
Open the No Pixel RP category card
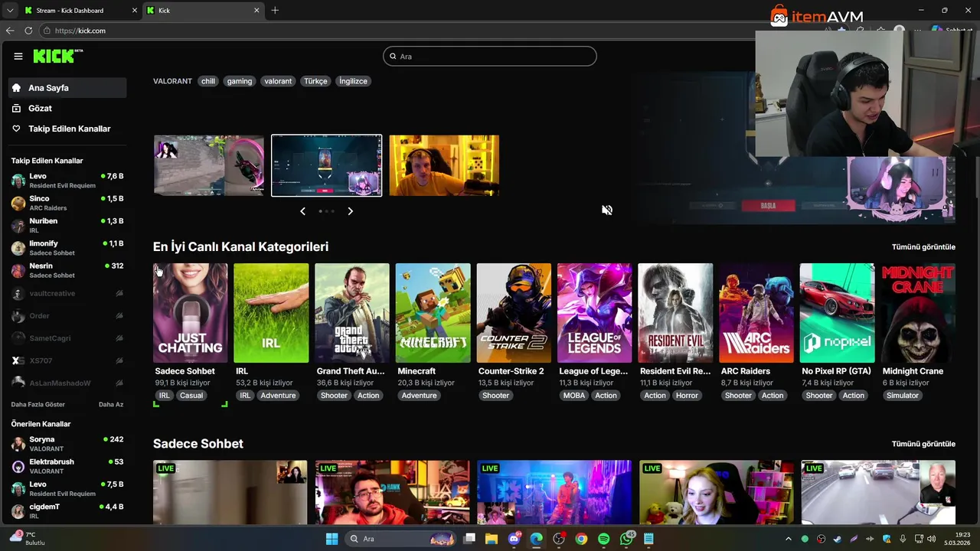(837, 313)
